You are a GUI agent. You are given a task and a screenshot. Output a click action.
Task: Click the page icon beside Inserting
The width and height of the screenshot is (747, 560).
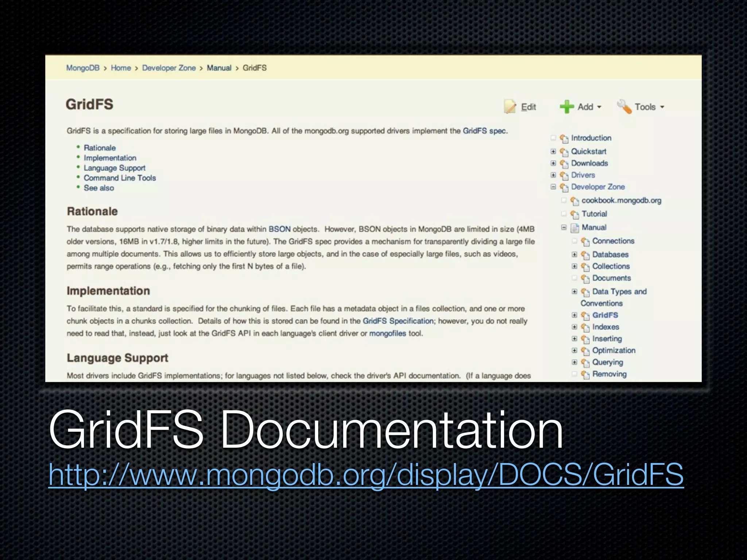click(x=585, y=339)
